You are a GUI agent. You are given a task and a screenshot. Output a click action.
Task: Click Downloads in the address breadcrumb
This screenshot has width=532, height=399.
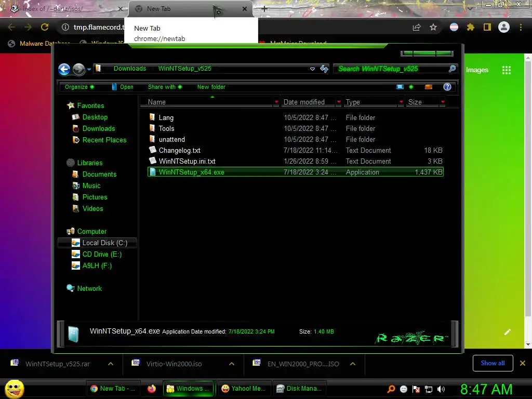pyautogui.click(x=129, y=69)
